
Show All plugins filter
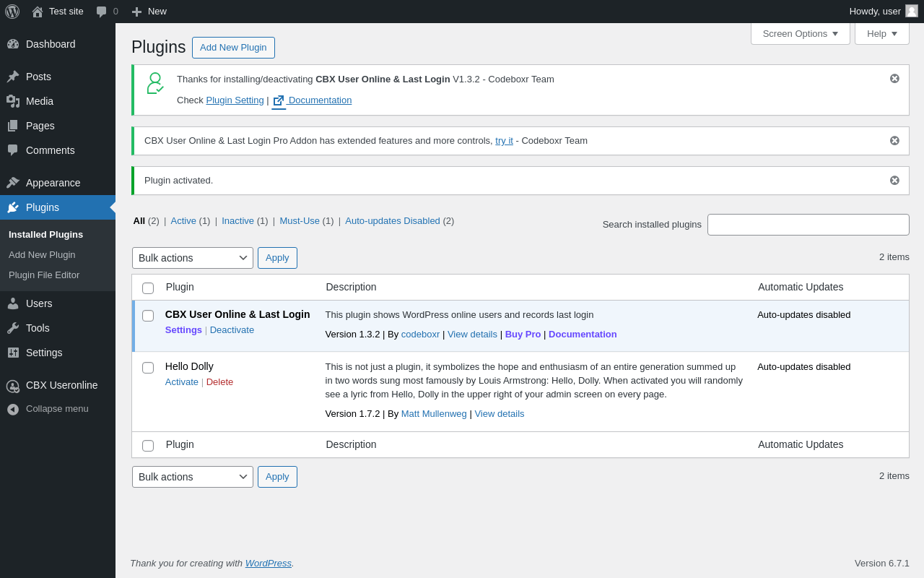tap(139, 221)
